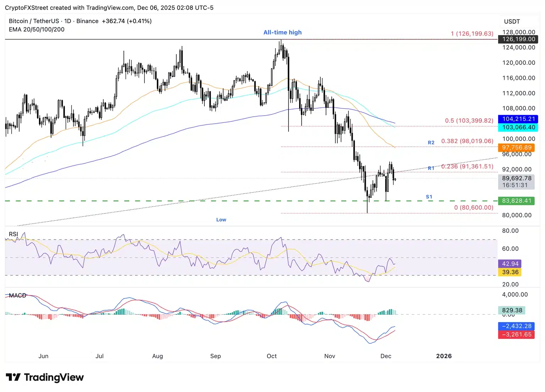The height and width of the screenshot is (392, 545).
Task: Click the Oct marker on time axis
Action: click(272, 356)
